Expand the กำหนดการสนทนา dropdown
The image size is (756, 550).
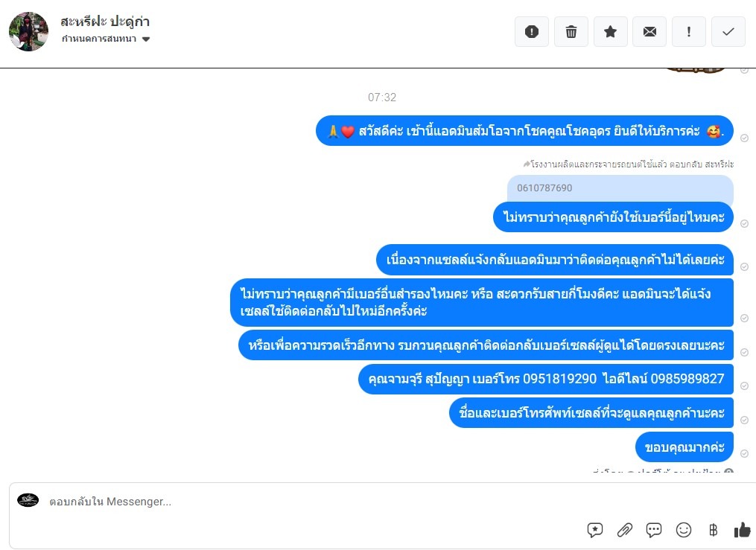point(105,39)
